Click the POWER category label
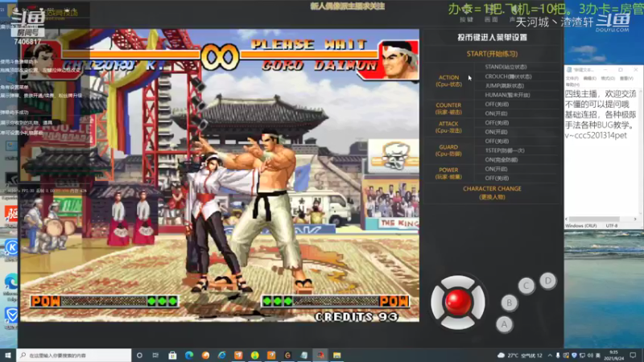The height and width of the screenshot is (362, 644). [x=448, y=173]
